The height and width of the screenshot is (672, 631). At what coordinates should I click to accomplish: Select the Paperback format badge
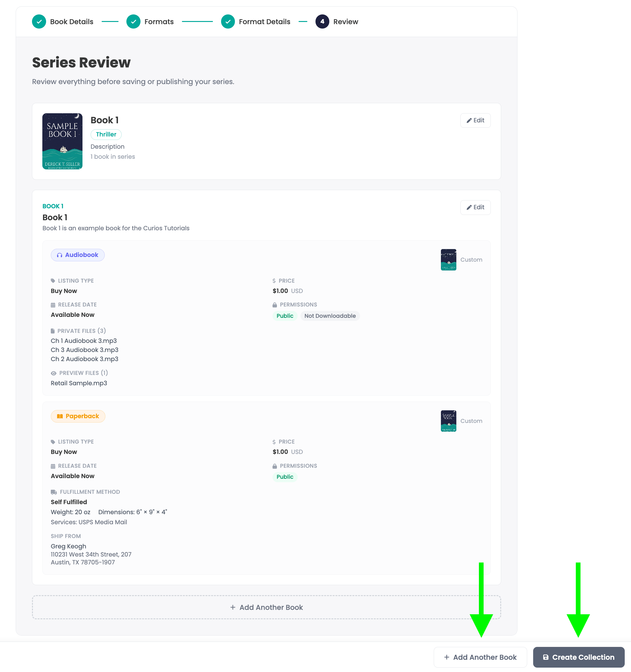pos(78,416)
